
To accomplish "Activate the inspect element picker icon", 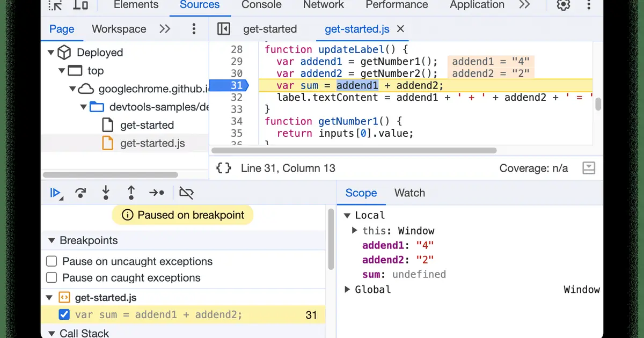I will (55, 5).
